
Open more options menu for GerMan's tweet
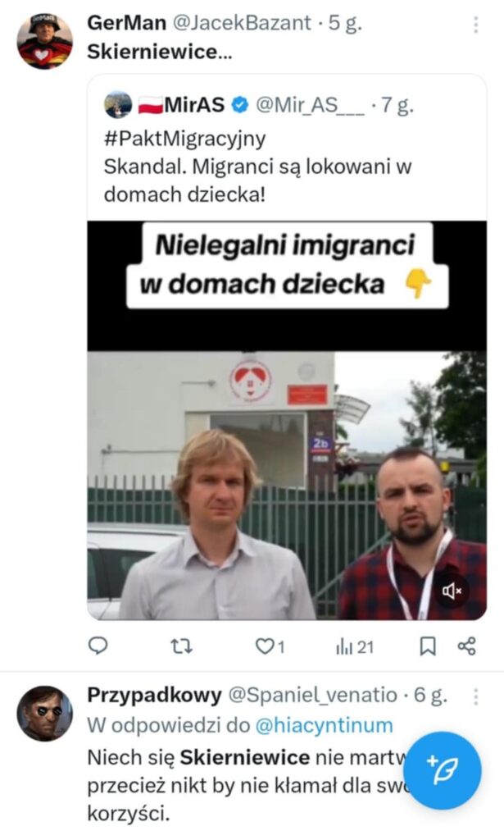[x=475, y=24]
